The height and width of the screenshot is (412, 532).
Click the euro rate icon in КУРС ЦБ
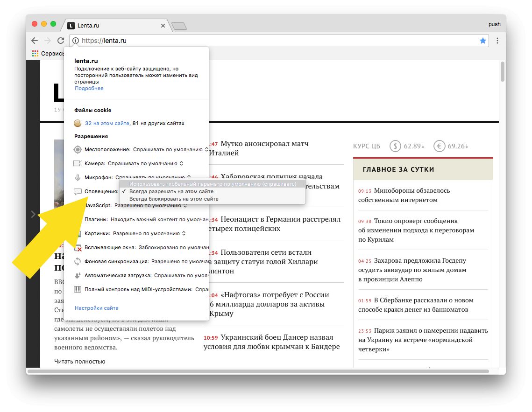click(439, 146)
